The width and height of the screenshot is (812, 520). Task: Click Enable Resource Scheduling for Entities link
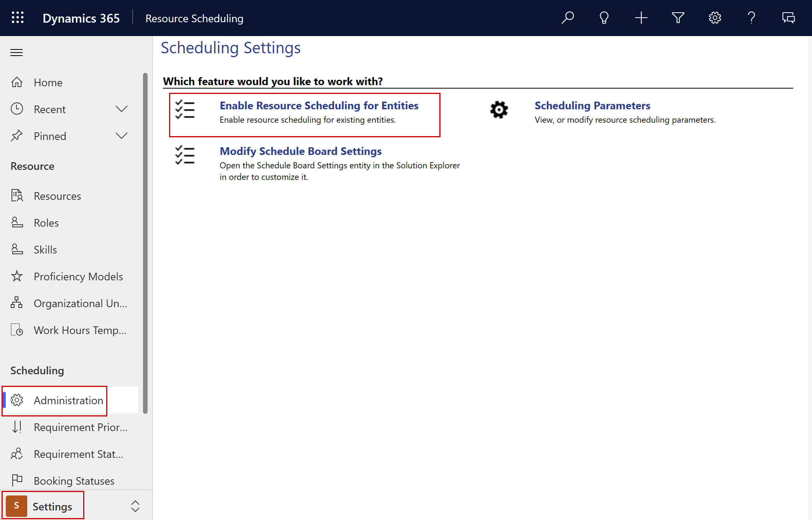coord(319,105)
